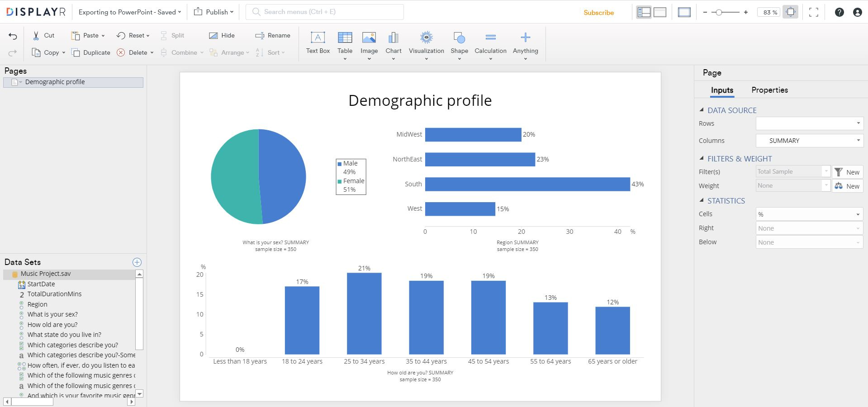Open the Visualization insert menu
This screenshot has height=407, width=868.
(426, 43)
